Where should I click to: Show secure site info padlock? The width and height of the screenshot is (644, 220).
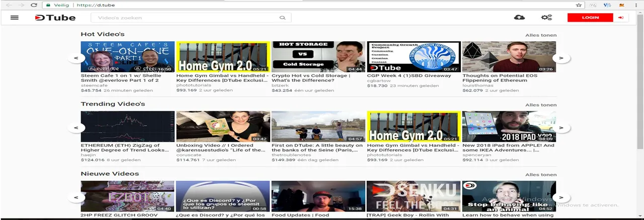click(x=48, y=5)
